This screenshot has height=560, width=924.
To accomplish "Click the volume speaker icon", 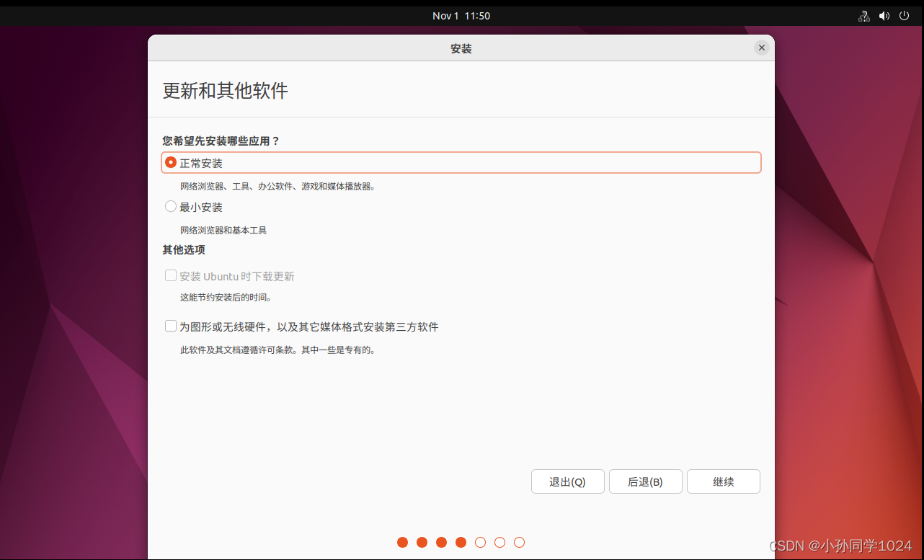I will pyautogui.click(x=884, y=15).
